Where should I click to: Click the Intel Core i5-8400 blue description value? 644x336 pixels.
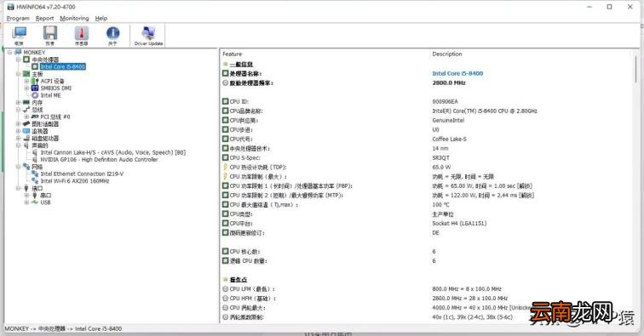tap(457, 73)
